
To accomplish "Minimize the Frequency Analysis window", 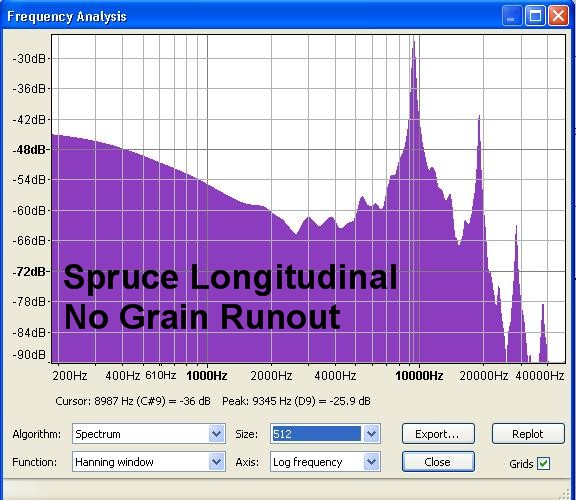I will [511, 16].
